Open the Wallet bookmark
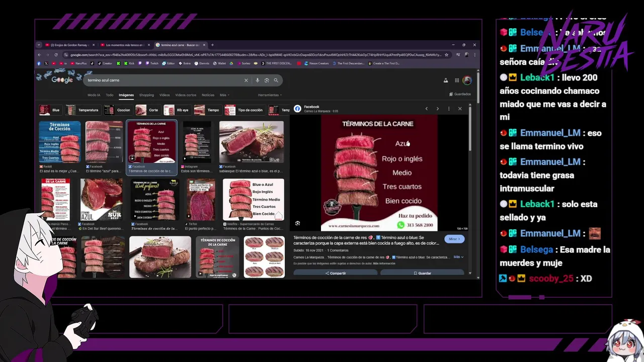The height and width of the screenshot is (362, 644). pos(219,63)
